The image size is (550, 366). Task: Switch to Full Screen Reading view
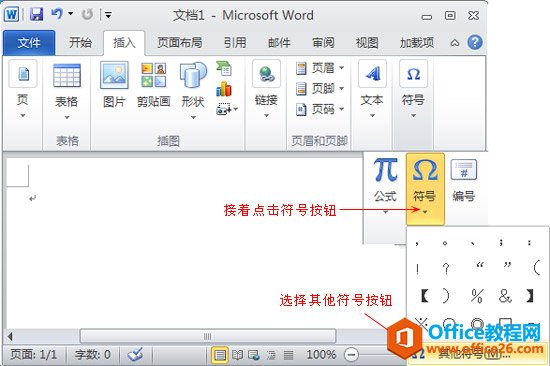tap(237, 355)
